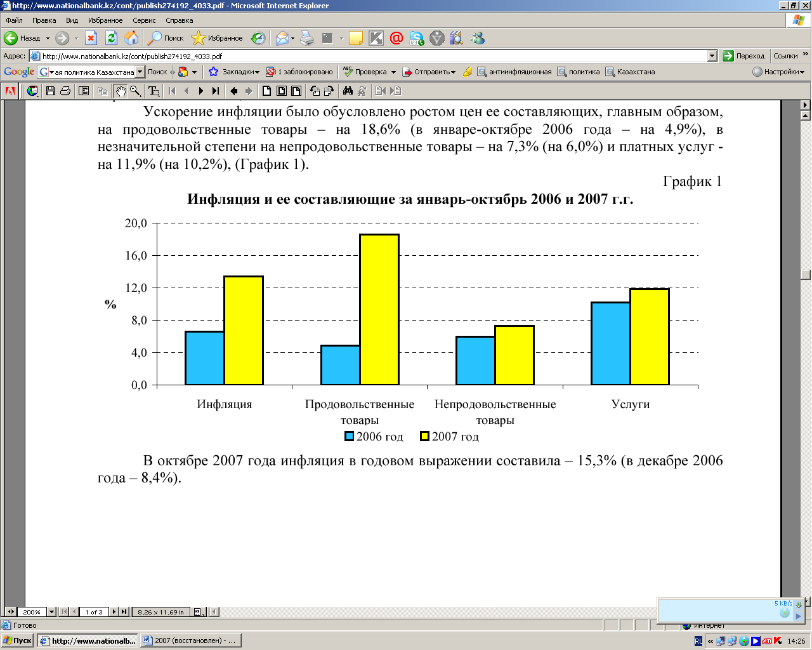Toggle the bookmarks navigation pane icon
This screenshot has width=812, height=650.
[x=84, y=91]
